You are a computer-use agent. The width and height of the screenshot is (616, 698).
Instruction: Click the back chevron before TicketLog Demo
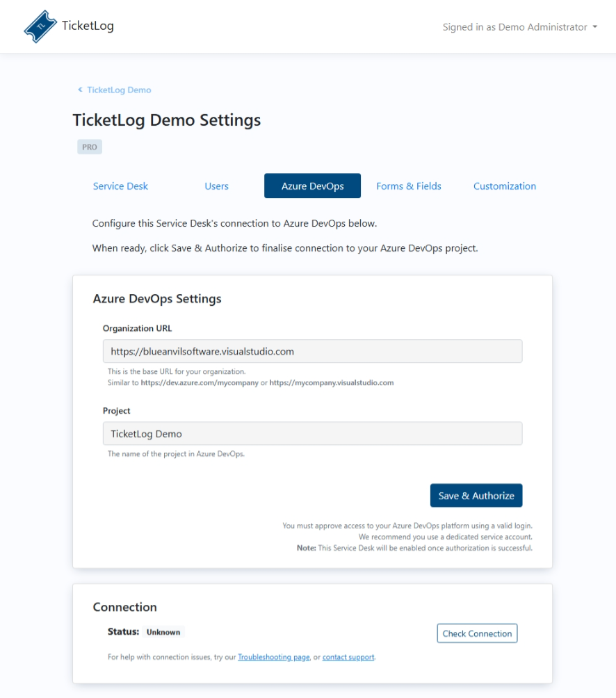point(80,90)
